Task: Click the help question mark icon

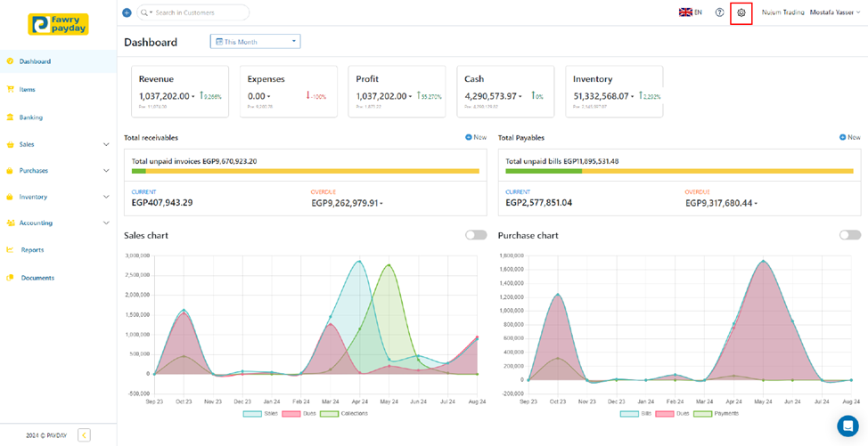Action: [719, 13]
